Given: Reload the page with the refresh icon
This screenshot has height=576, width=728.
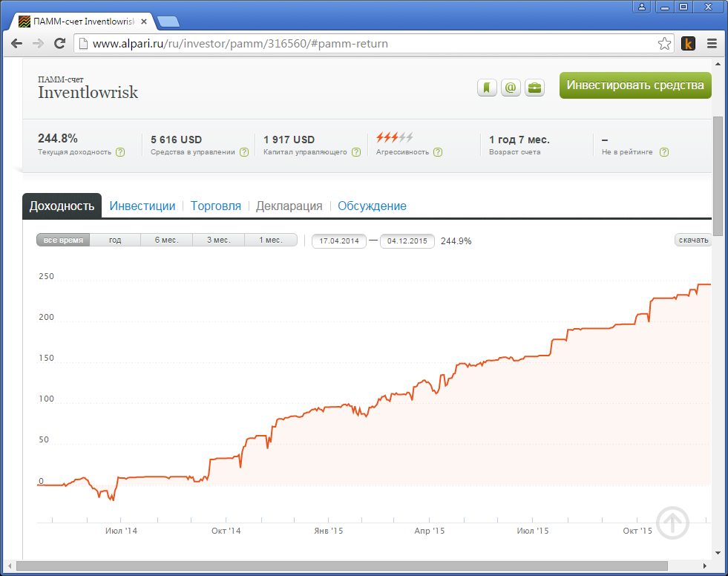Looking at the screenshot, I should click(59, 44).
